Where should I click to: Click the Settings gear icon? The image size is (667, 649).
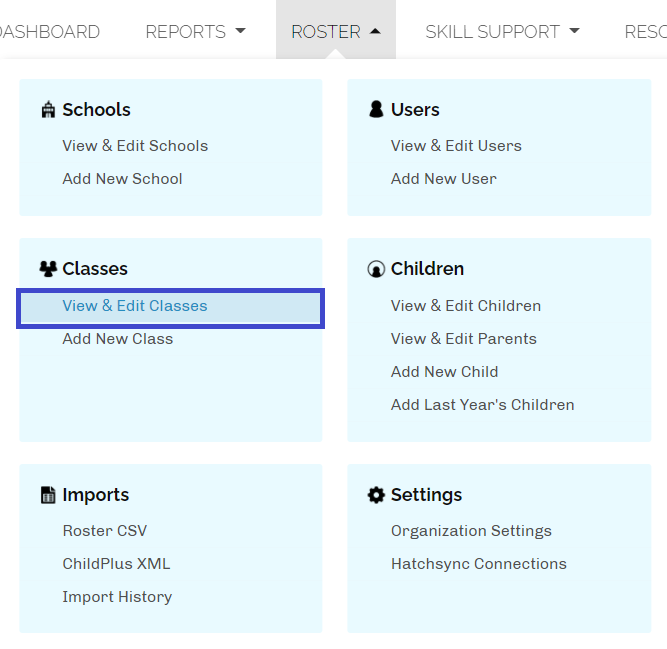click(x=376, y=495)
